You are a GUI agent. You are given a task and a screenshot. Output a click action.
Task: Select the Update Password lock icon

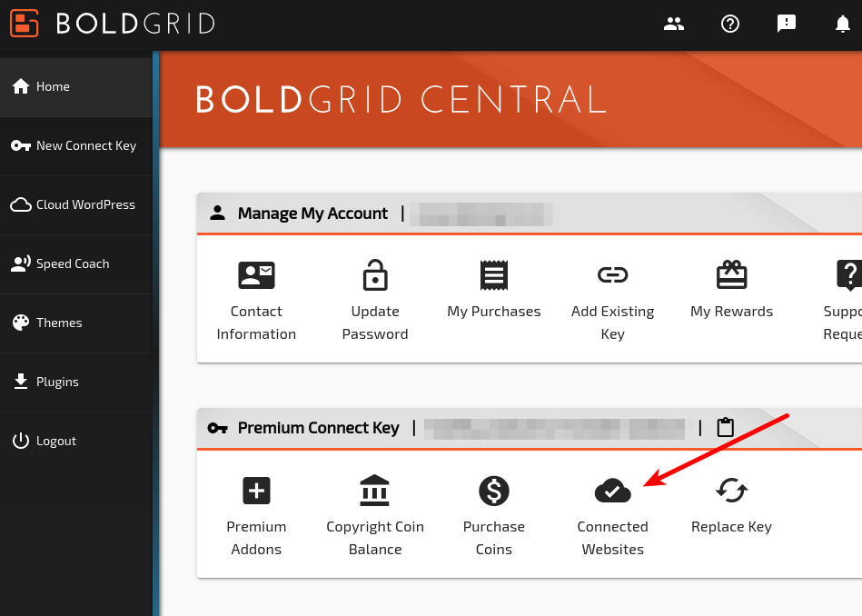coord(375,275)
